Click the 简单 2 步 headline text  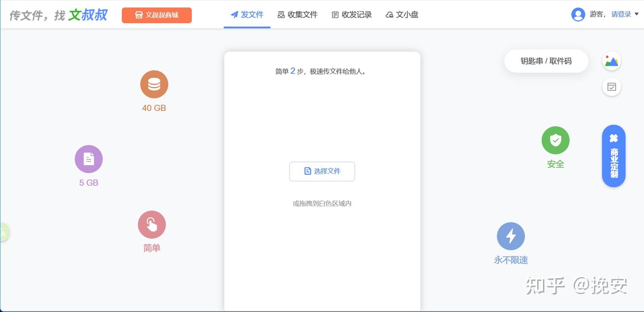pos(322,71)
